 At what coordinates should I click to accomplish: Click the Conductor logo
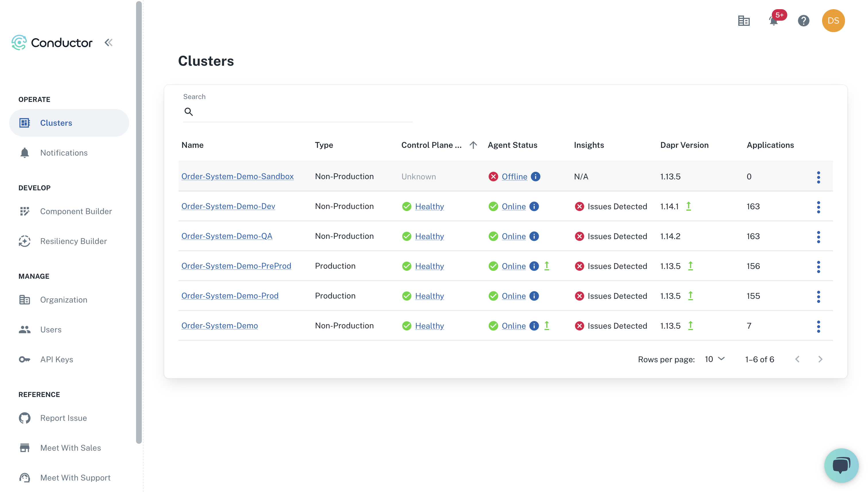point(52,42)
